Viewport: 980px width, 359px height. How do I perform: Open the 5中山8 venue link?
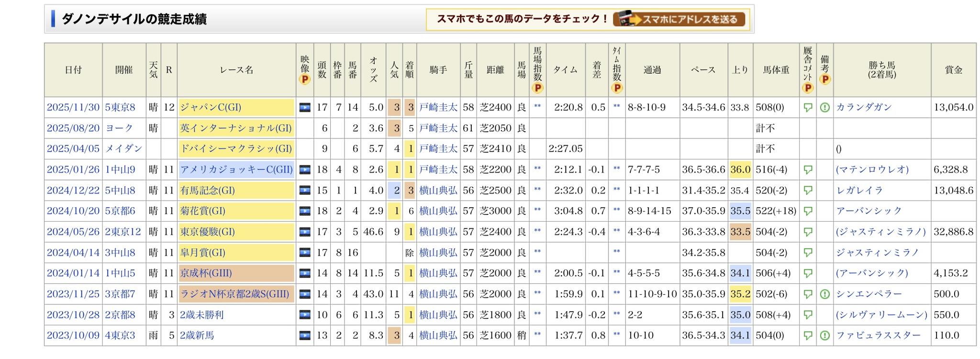coord(120,191)
